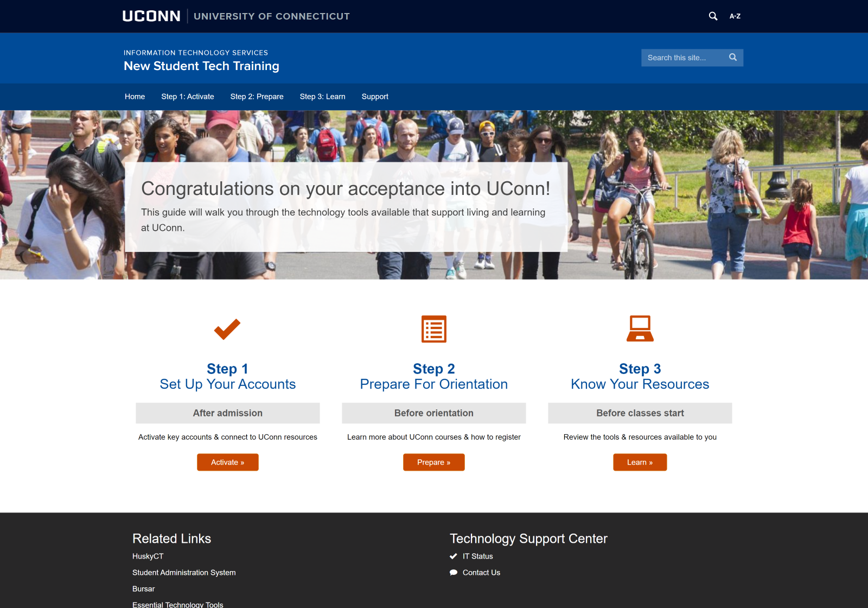The width and height of the screenshot is (868, 608).
Task: Click the Learn more about UConn courses text
Action: [x=434, y=437]
